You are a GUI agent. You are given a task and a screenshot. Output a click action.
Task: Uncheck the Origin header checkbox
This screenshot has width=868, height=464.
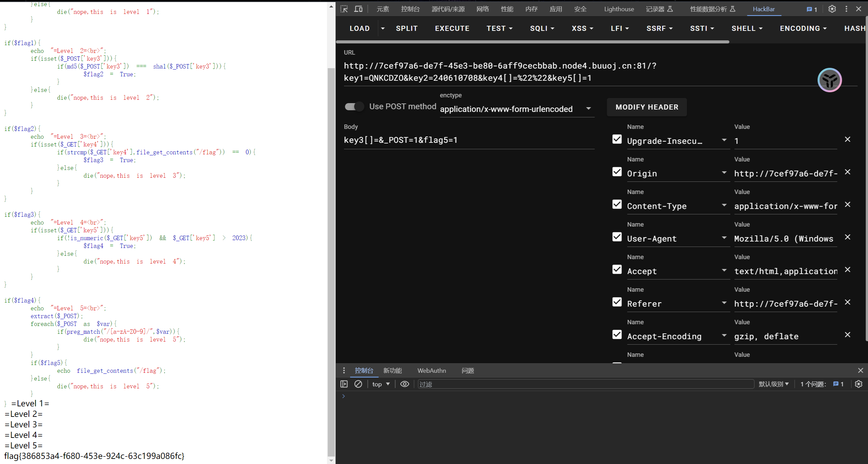tap(617, 172)
